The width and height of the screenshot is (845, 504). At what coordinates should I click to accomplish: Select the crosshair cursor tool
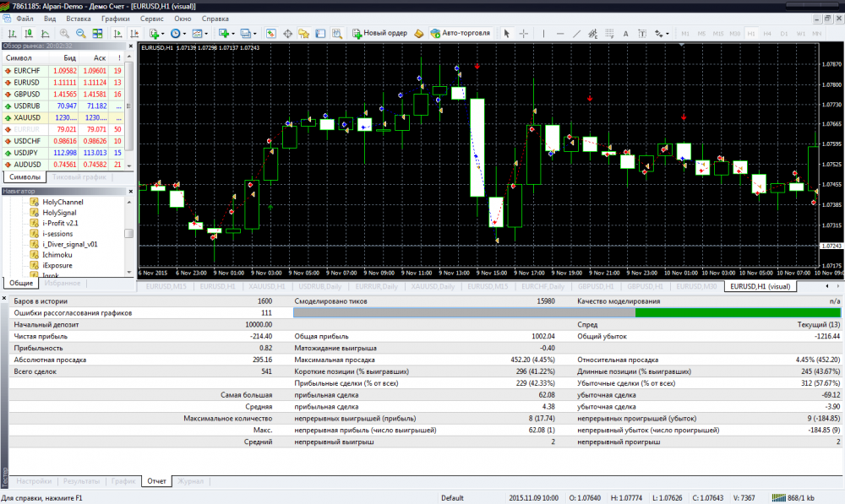coord(524,34)
